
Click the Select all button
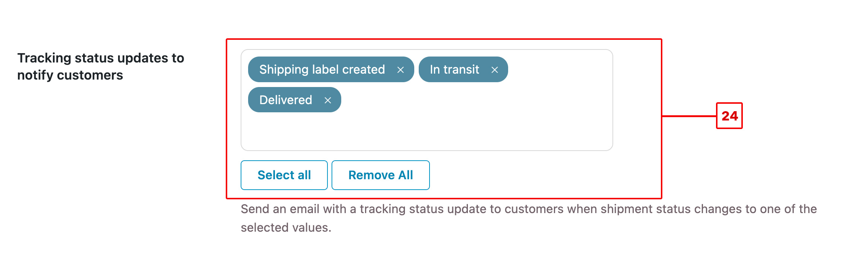click(284, 175)
